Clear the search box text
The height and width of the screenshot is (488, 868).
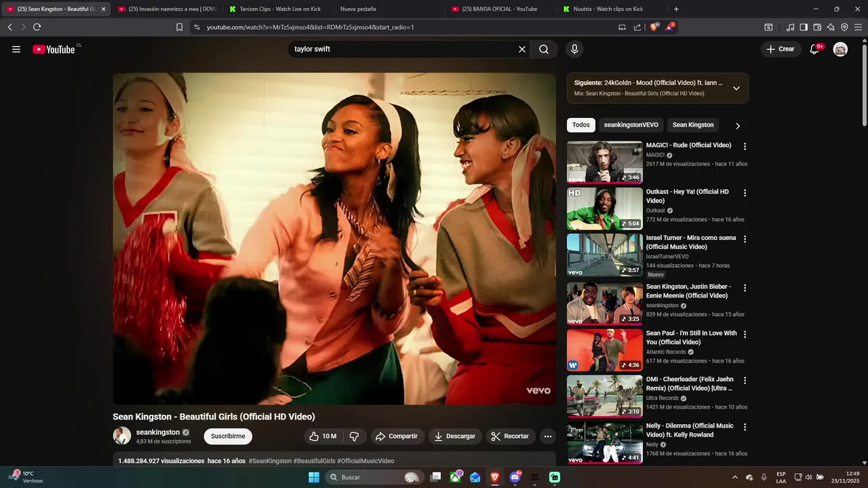click(522, 49)
